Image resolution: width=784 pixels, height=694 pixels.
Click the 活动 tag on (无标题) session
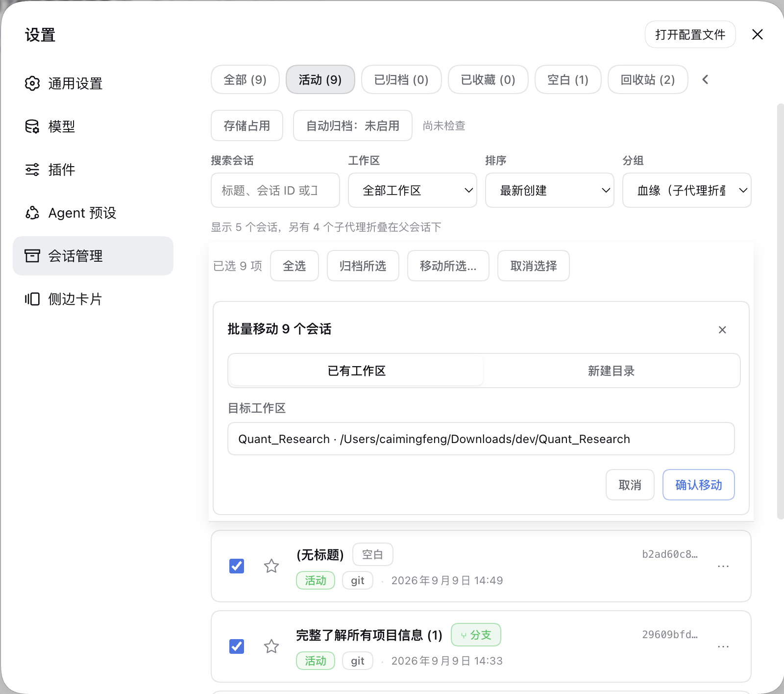pos(316,580)
